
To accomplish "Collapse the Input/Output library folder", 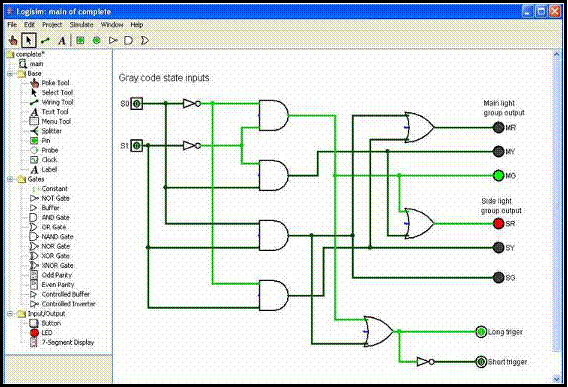I will pos(10,314).
